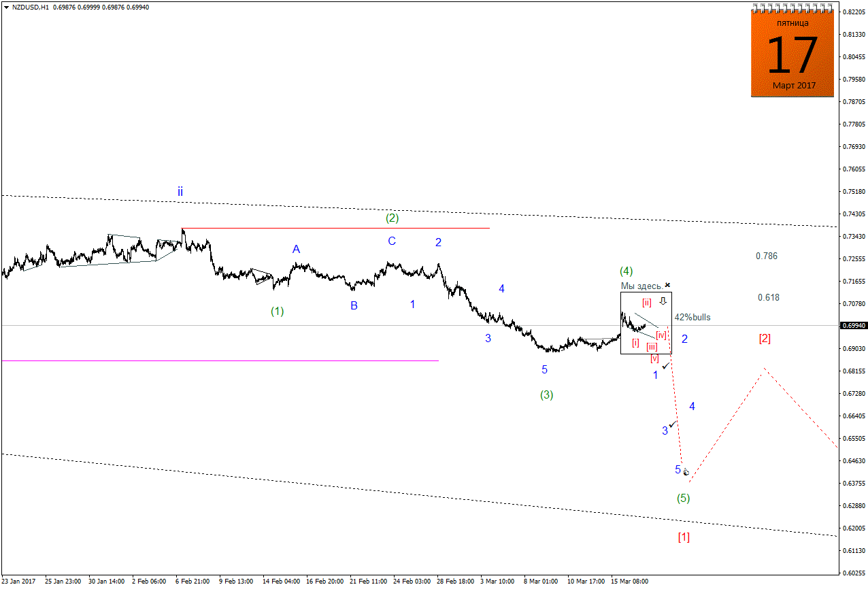Click the '3 Mar 10:00' time axis label
This screenshot has height=589, width=868.
tap(497, 582)
